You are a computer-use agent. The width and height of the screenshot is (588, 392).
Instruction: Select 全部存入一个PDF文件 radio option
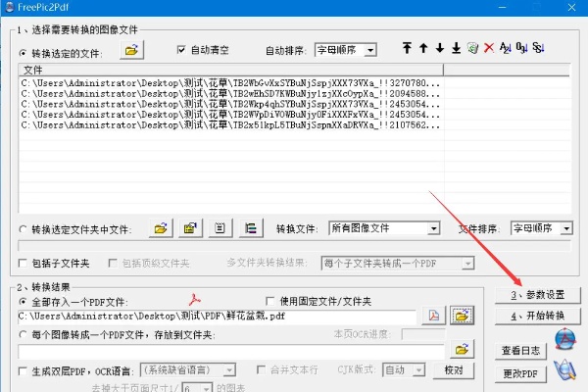tap(23, 302)
